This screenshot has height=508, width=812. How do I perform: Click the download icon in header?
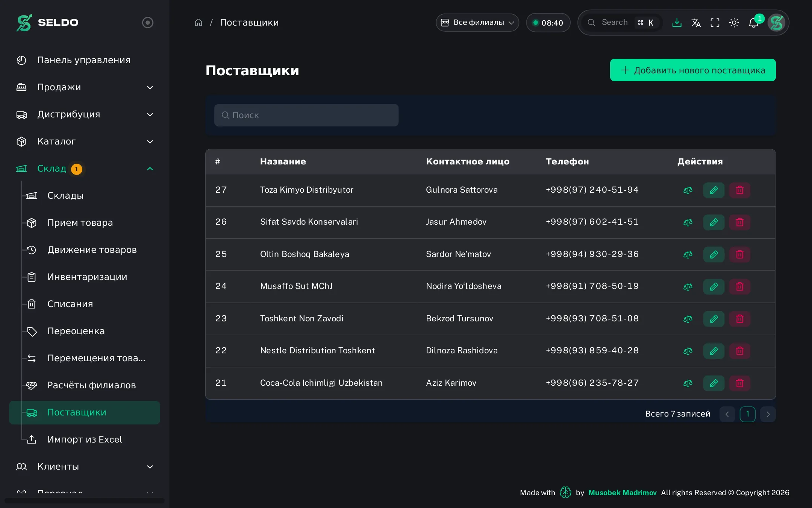click(x=677, y=23)
